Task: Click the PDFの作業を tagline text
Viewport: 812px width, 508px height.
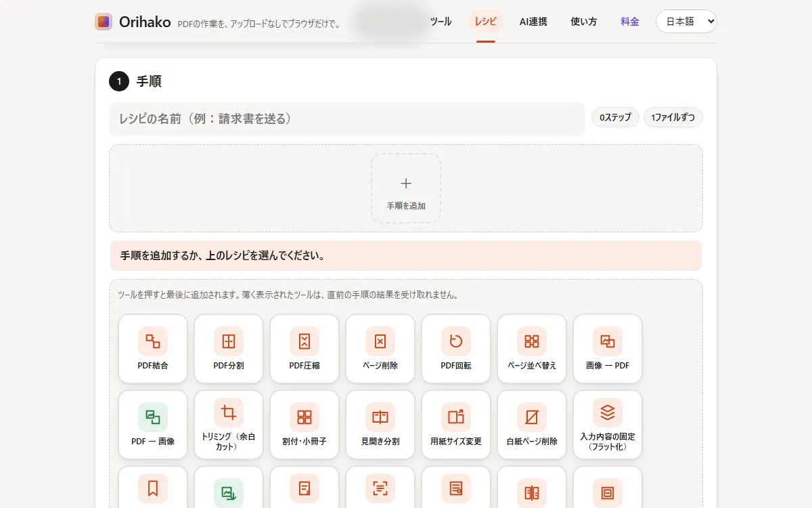Action: tap(259, 24)
